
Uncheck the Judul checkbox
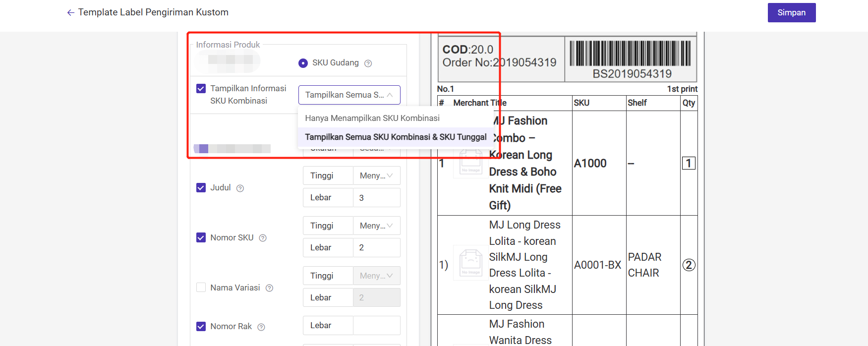(201, 188)
